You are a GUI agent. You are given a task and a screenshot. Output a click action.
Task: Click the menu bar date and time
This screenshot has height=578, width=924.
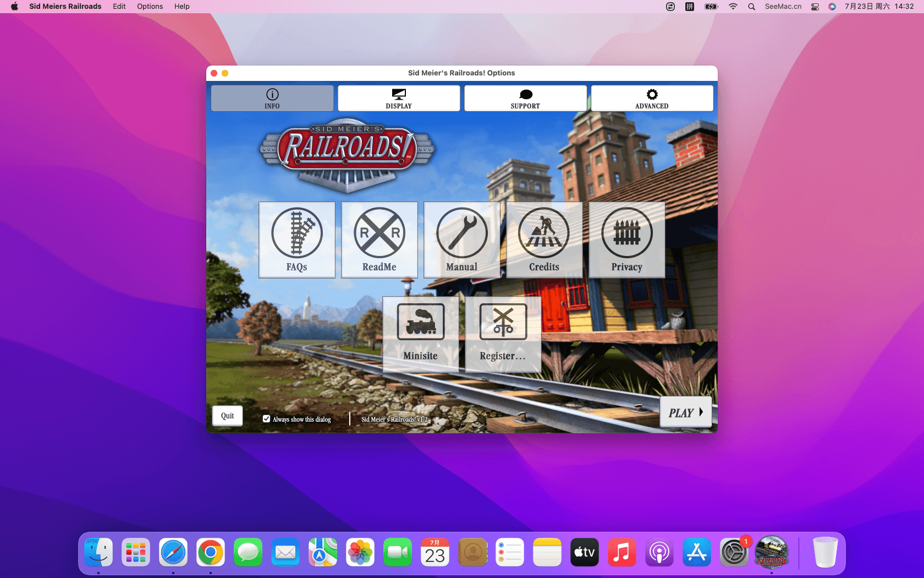pos(879,7)
